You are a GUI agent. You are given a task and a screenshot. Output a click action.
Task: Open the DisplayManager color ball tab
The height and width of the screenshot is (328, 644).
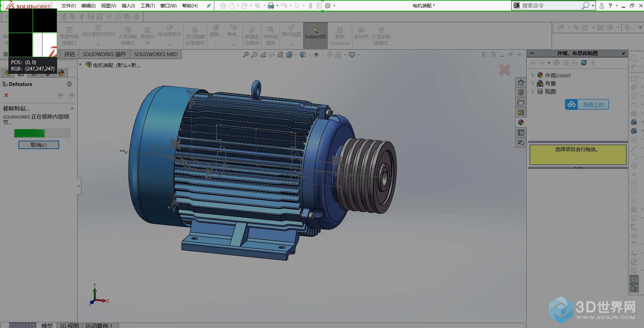point(61,73)
